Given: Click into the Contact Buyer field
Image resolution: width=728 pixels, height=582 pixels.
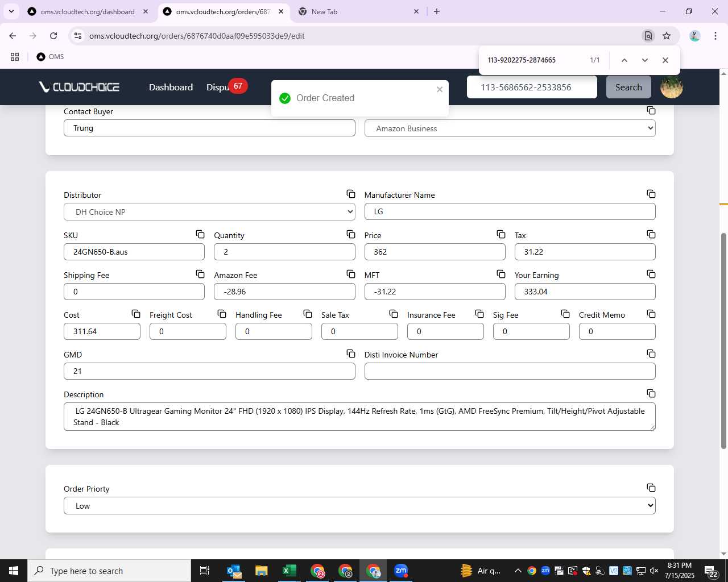Looking at the screenshot, I should pos(209,128).
